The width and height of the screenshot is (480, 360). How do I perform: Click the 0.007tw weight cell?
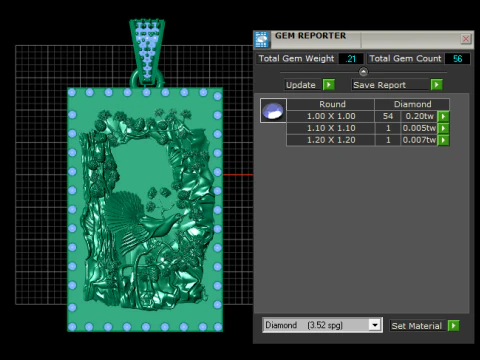pos(419,140)
